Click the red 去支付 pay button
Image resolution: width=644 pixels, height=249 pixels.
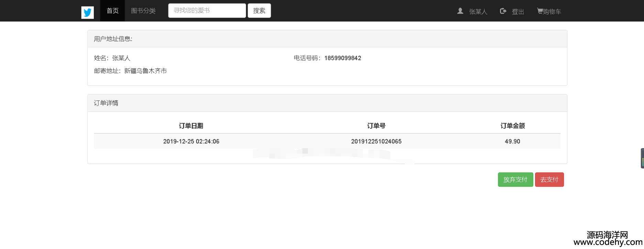[x=549, y=179]
